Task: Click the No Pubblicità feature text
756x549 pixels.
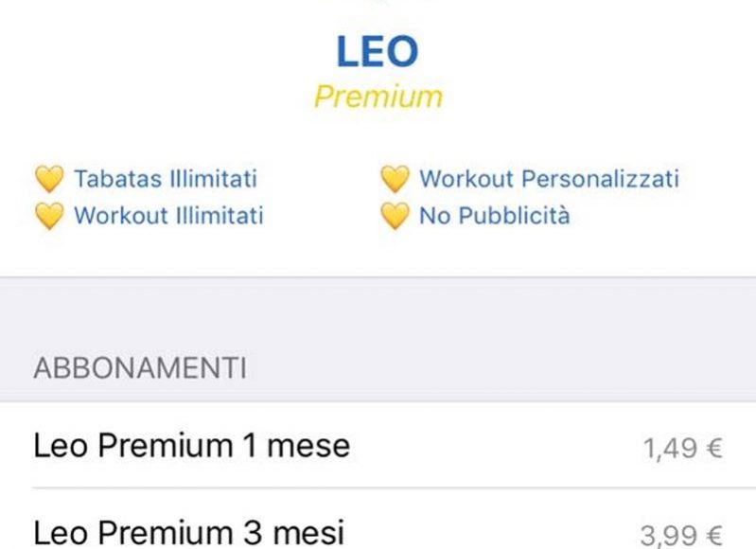Action: tap(495, 215)
